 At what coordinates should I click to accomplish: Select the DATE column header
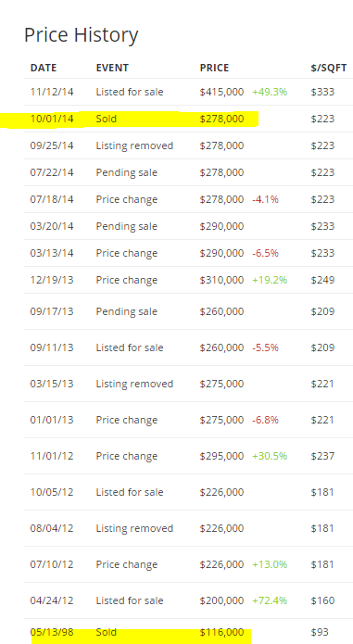[44, 68]
